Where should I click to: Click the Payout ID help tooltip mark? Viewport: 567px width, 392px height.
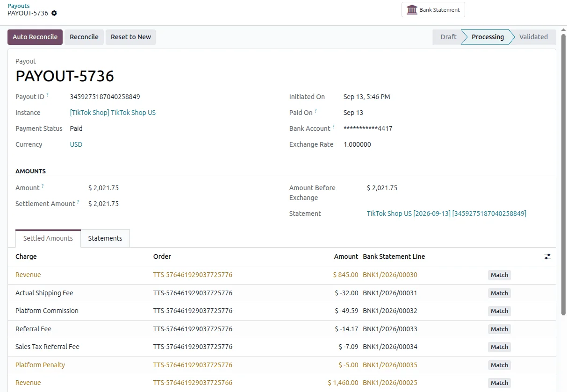coord(47,95)
